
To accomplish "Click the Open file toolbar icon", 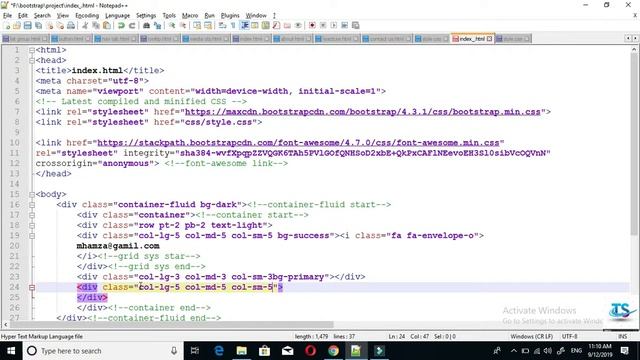I will (17, 25).
